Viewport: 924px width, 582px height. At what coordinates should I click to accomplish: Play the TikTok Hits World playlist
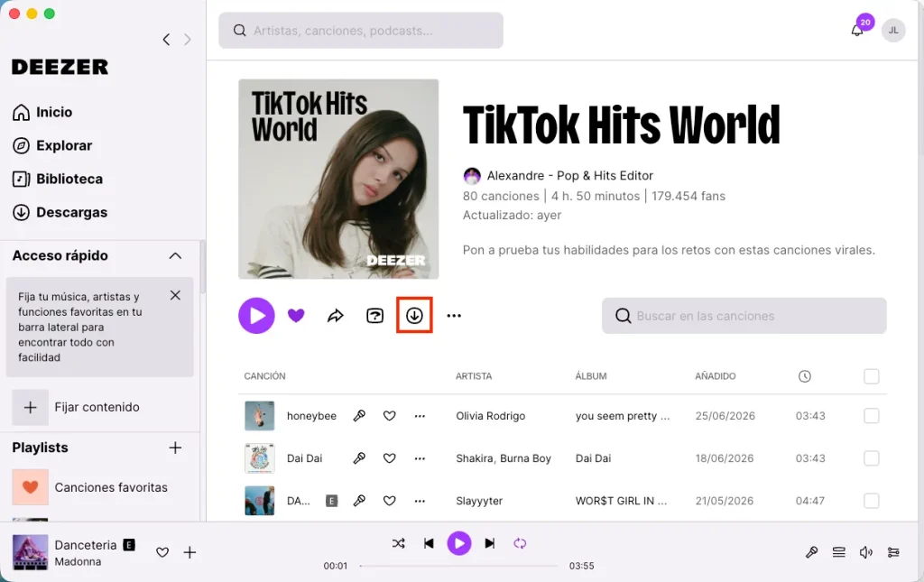(256, 316)
